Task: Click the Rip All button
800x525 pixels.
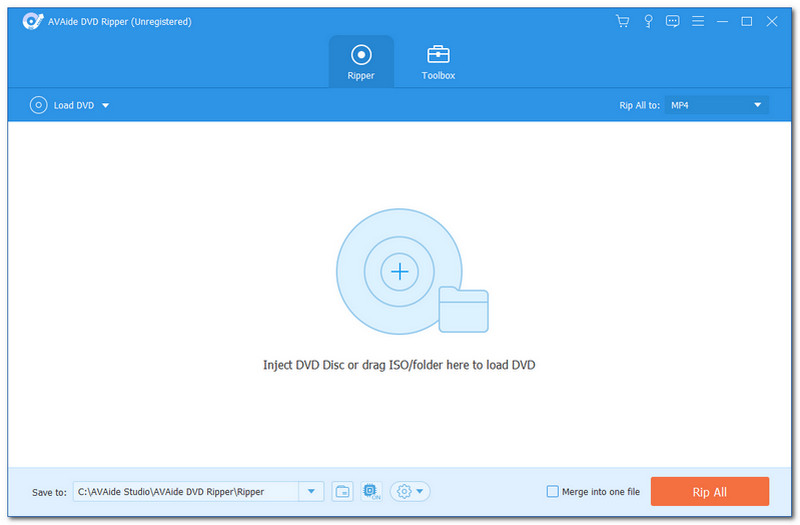Action: (709, 492)
